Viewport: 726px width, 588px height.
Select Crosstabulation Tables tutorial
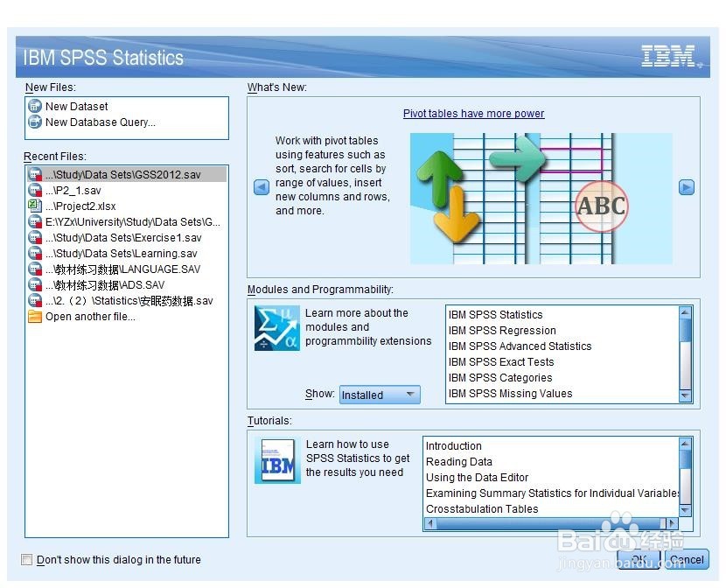[x=552, y=509]
